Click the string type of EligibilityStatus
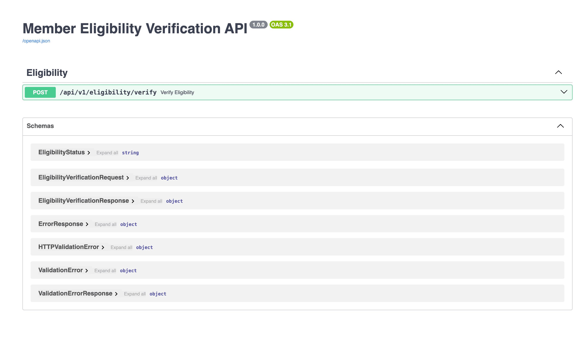The height and width of the screenshot is (364, 588). click(x=130, y=153)
